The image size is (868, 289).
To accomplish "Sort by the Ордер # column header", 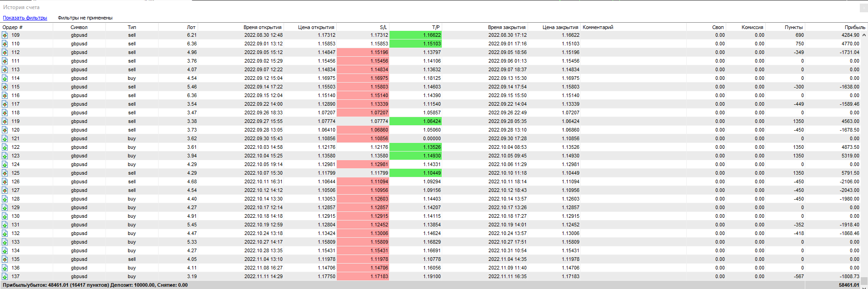I will click(x=13, y=27).
